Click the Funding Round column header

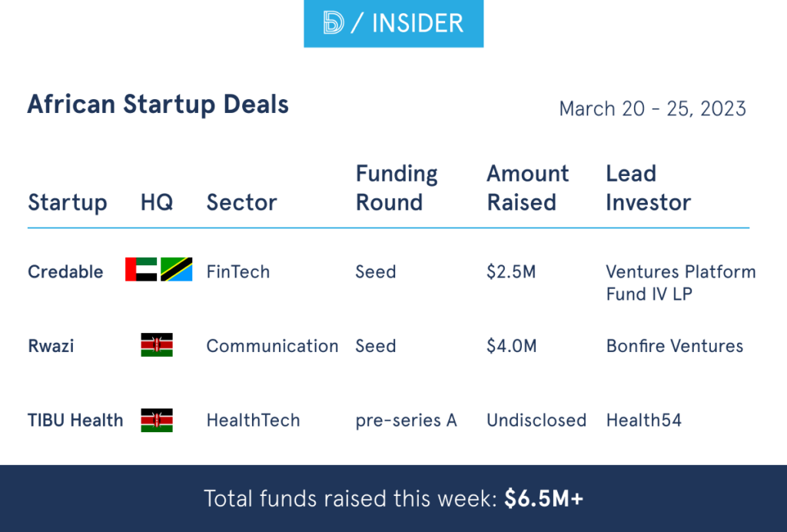coord(397,188)
